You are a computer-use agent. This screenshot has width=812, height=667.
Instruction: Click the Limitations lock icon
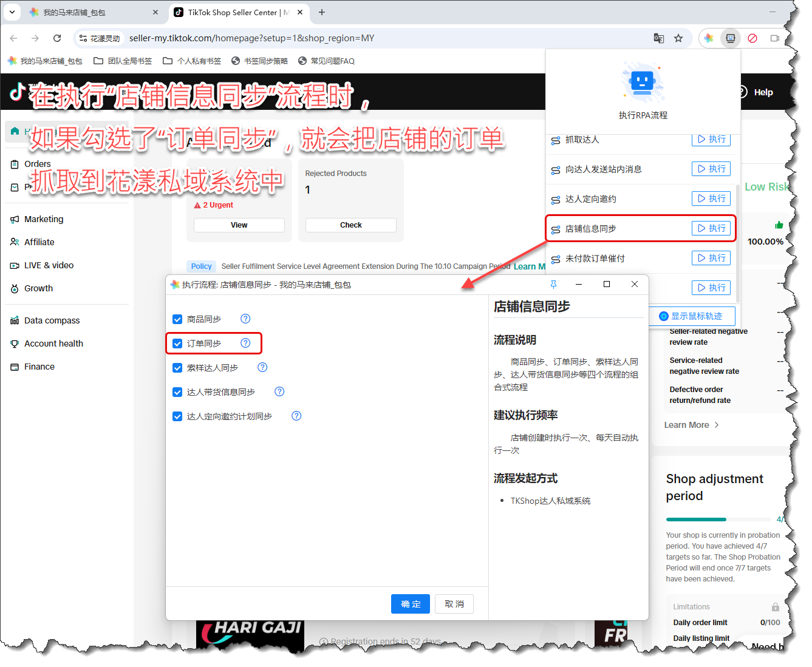coord(776,607)
